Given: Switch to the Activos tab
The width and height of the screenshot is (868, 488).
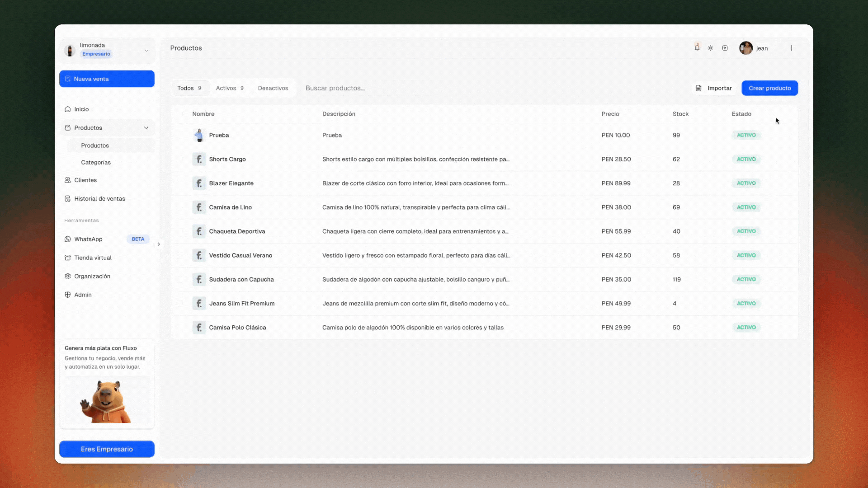Looking at the screenshot, I should click(230, 88).
